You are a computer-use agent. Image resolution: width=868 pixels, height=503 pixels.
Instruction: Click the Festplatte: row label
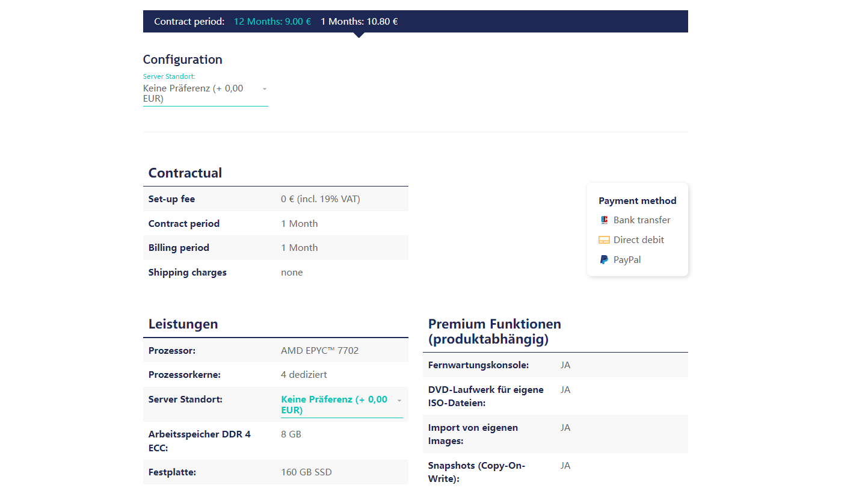(172, 472)
